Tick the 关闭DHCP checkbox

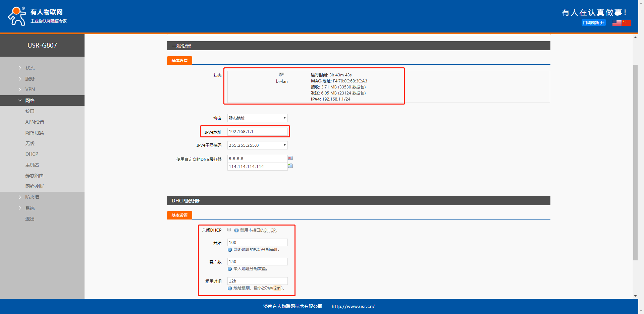point(229,230)
